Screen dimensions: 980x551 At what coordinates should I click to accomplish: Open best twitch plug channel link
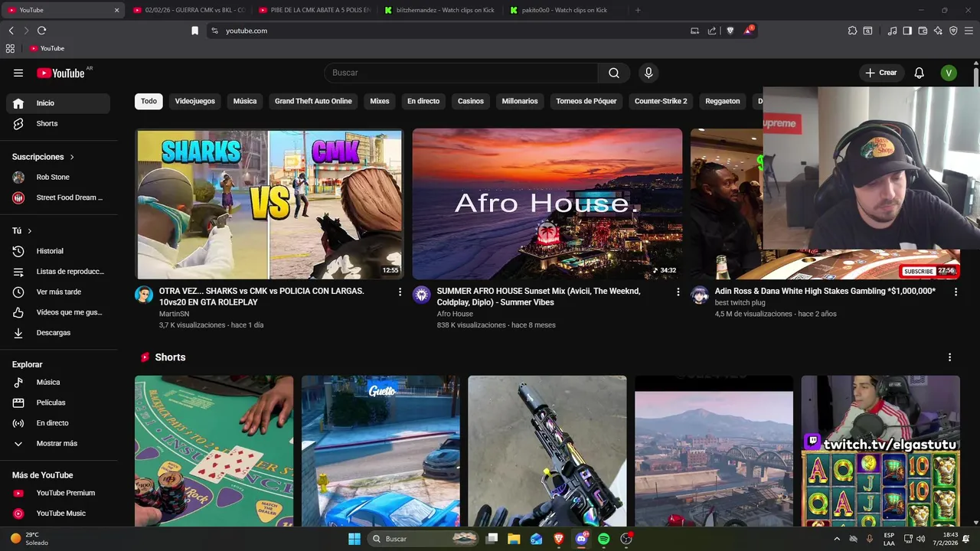pos(740,302)
